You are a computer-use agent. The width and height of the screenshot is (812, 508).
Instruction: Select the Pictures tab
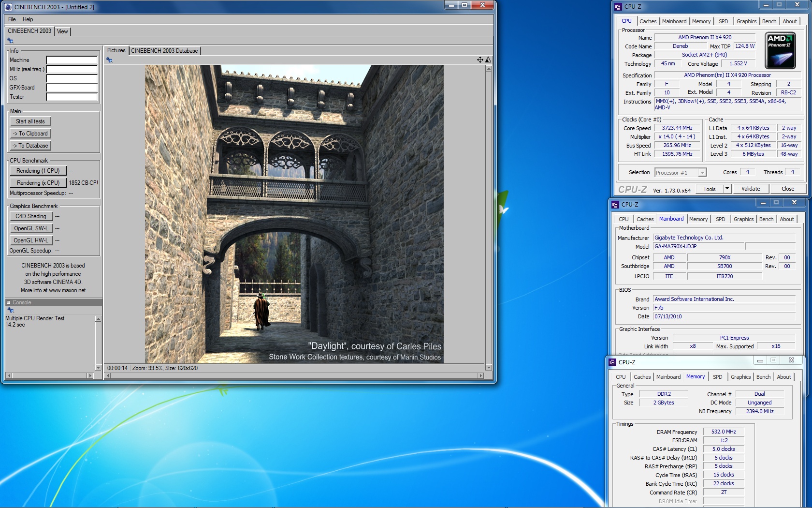[116, 50]
